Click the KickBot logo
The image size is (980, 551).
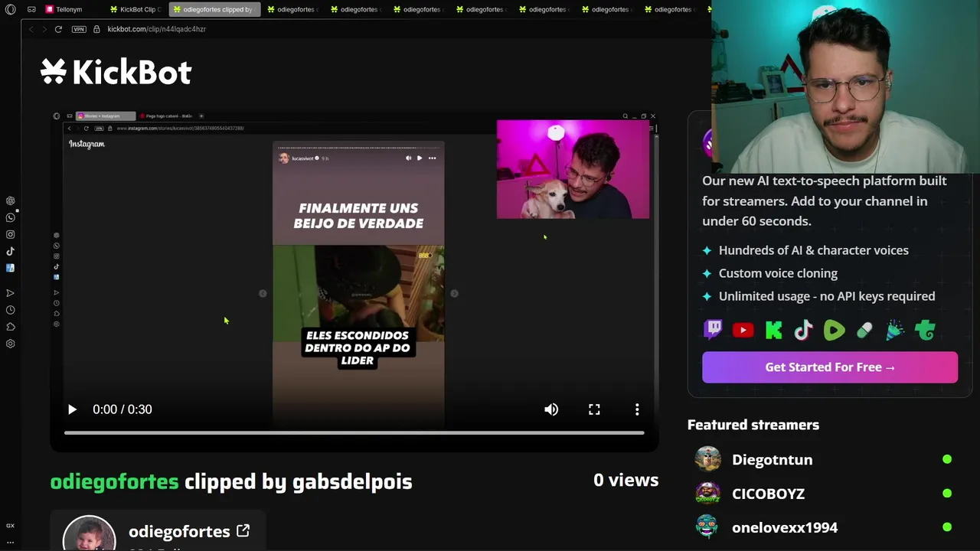pyautogui.click(x=116, y=73)
